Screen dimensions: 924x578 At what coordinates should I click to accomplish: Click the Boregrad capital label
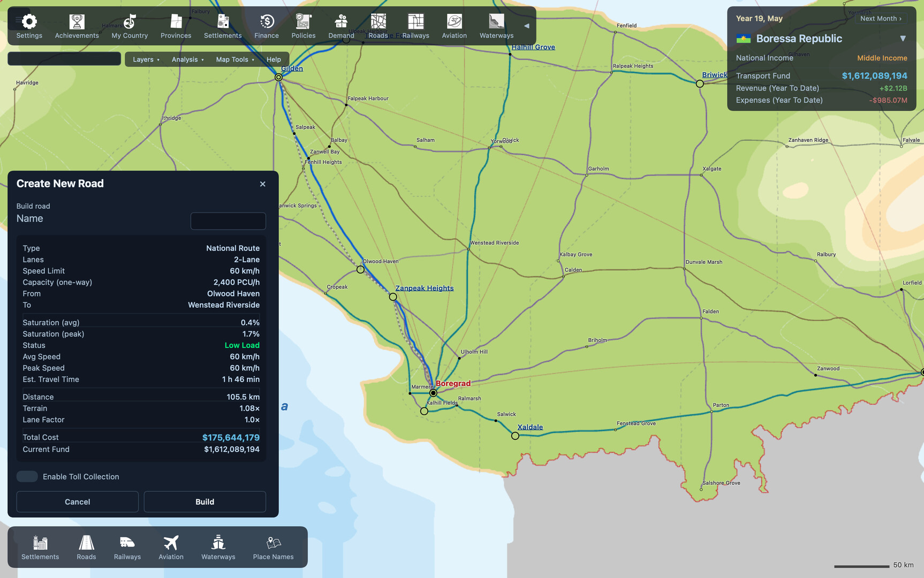(x=453, y=383)
